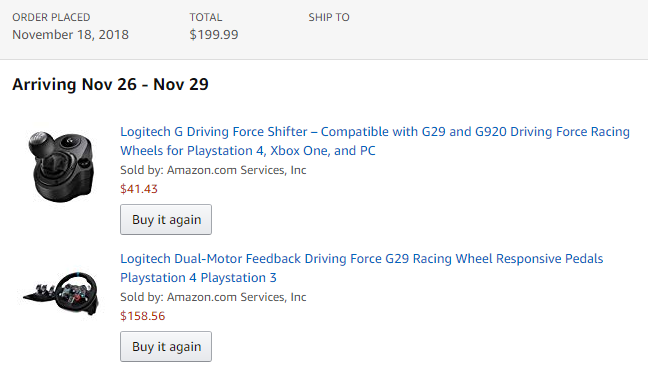Viewport: 648px width, 372px height.
Task: Click the Arriving Nov 26 - Nov 29 heading
Action: click(x=110, y=84)
